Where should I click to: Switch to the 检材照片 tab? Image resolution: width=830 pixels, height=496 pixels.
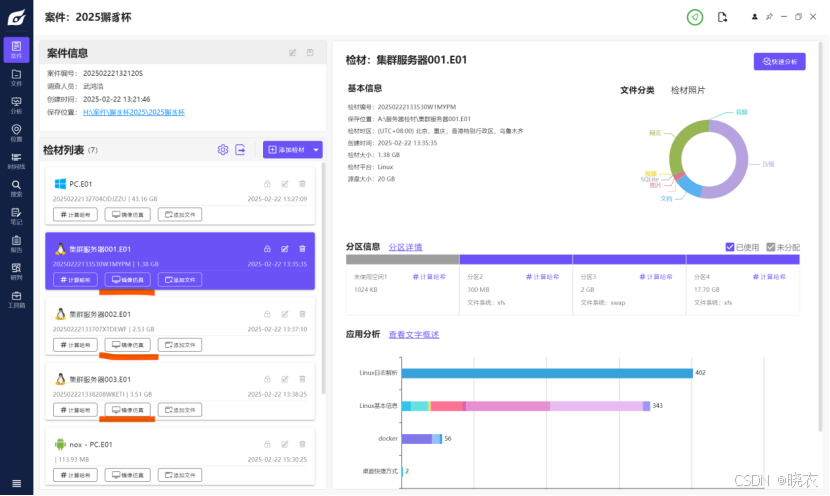(x=688, y=90)
